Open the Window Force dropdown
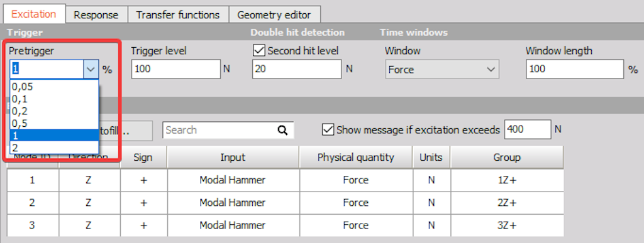The height and width of the screenshot is (243, 644). pos(442,69)
